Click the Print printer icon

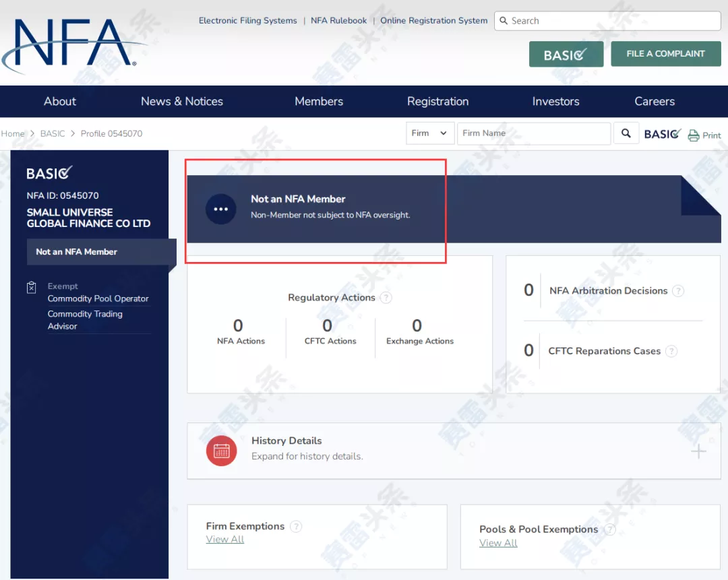click(693, 135)
